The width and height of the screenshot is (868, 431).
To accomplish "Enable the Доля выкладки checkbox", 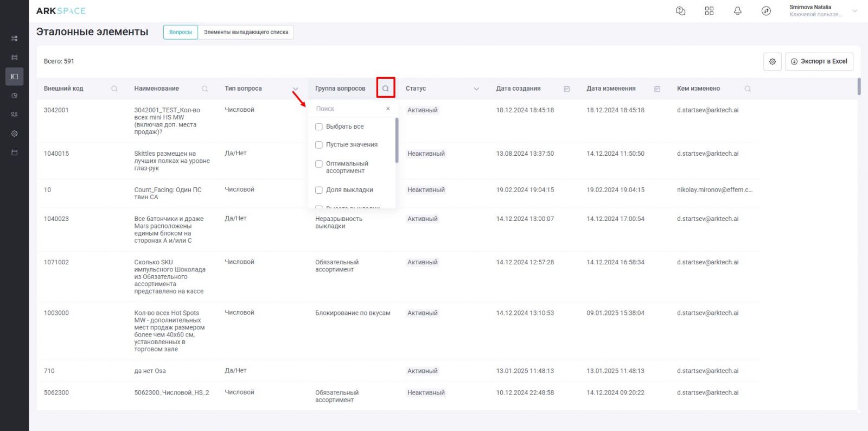I will (x=319, y=190).
